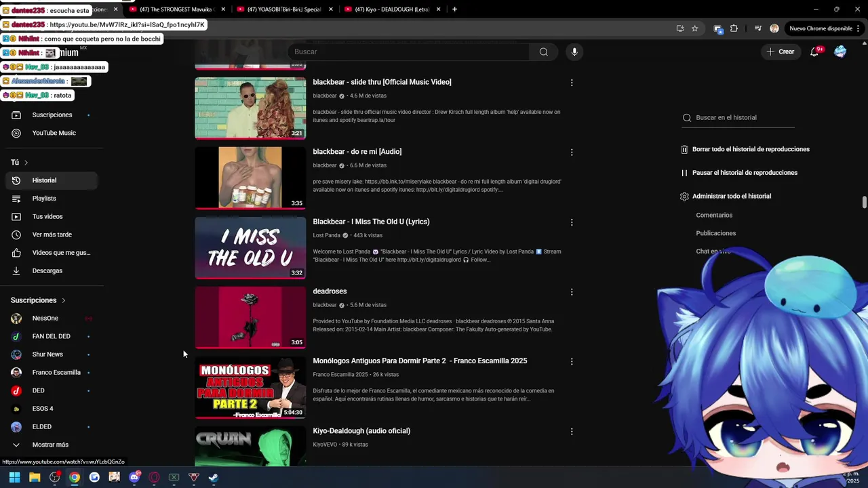Expand Suscripciones section header
The width and height of the screenshot is (868, 488).
[38, 300]
